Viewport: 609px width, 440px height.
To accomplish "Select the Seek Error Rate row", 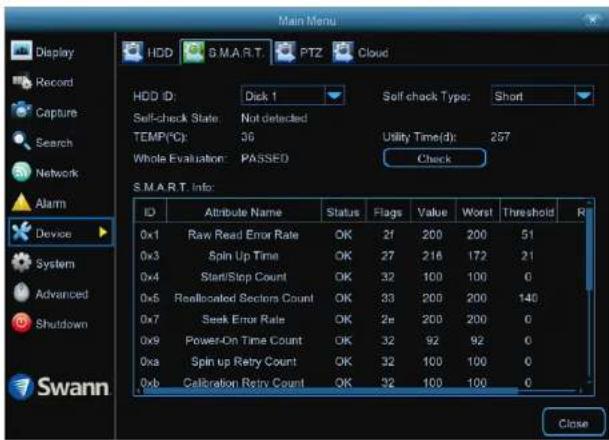I will (360, 319).
